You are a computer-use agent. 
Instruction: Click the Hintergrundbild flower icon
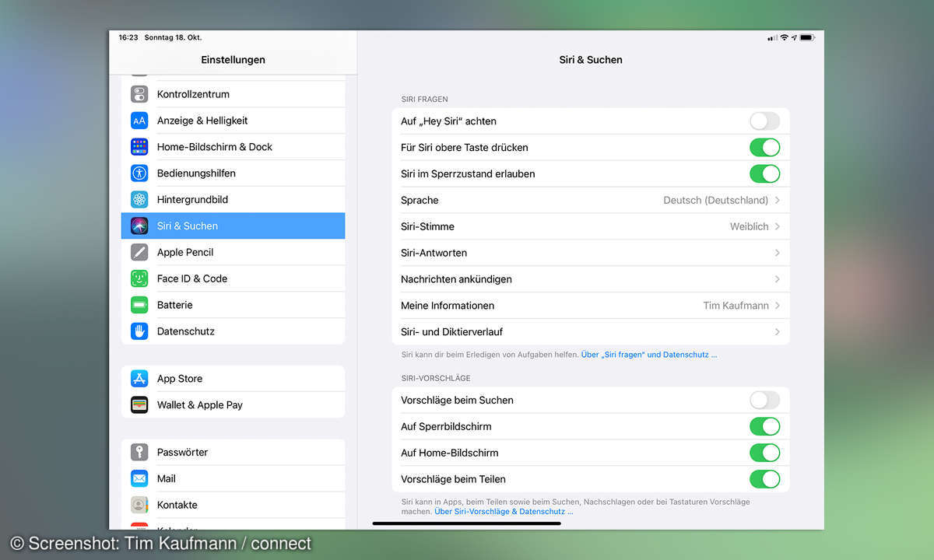[139, 200]
